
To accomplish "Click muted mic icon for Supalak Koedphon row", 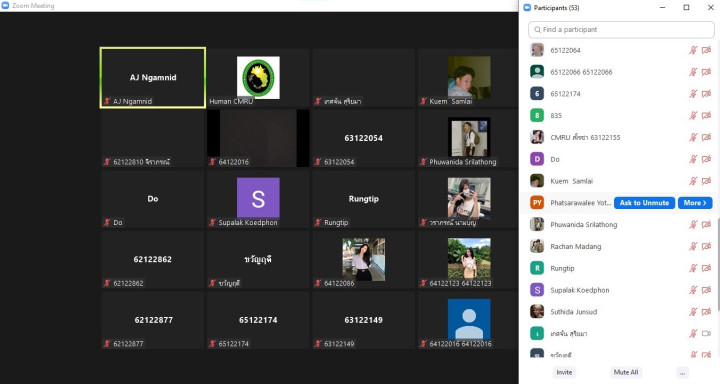I will click(693, 290).
